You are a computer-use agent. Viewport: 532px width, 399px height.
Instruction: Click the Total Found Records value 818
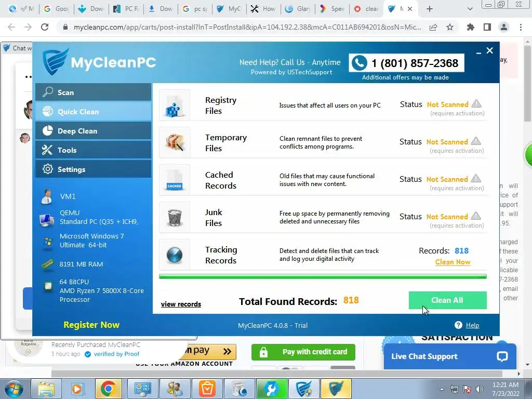[351, 300]
